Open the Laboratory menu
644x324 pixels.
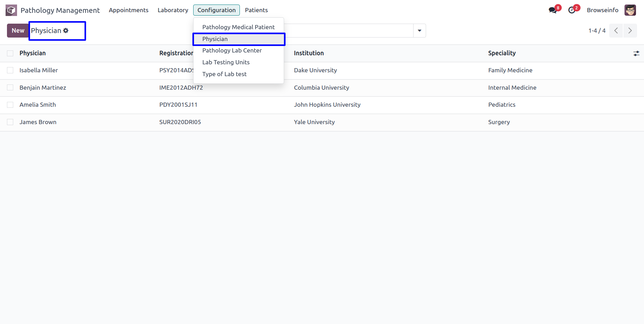pyautogui.click(x=173, y=10)
